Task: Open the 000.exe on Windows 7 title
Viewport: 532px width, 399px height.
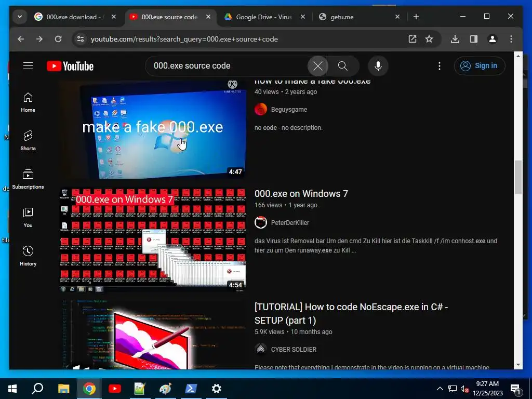Action: pos(301,194)
